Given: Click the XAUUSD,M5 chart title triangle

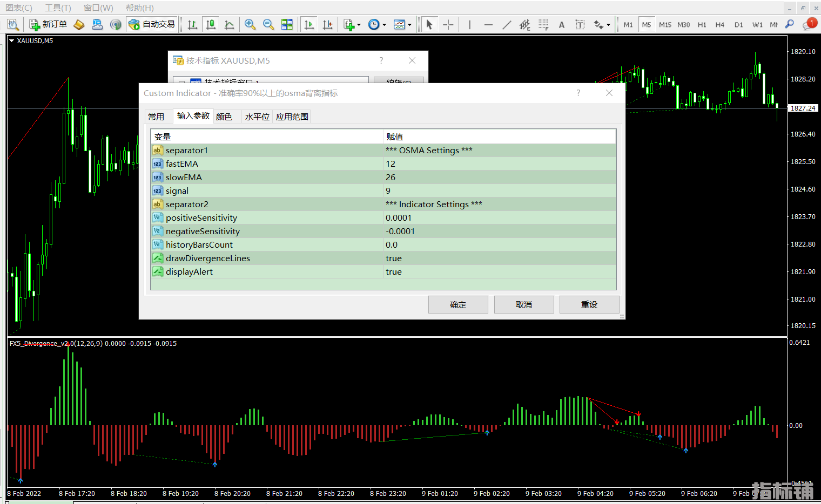Looking at the screenshot, I should [x=11, y=41].
